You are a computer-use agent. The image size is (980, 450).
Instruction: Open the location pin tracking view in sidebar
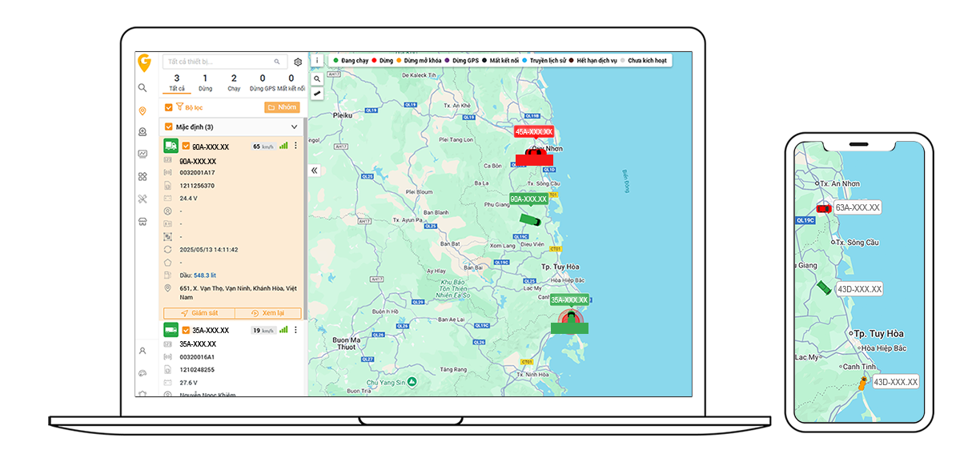(x=143, y=110)
